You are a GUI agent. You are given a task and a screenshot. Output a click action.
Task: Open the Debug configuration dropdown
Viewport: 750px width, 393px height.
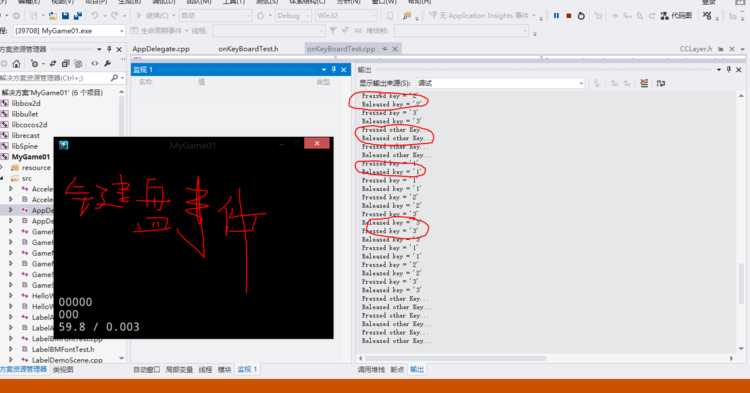(x=293, y=16)
